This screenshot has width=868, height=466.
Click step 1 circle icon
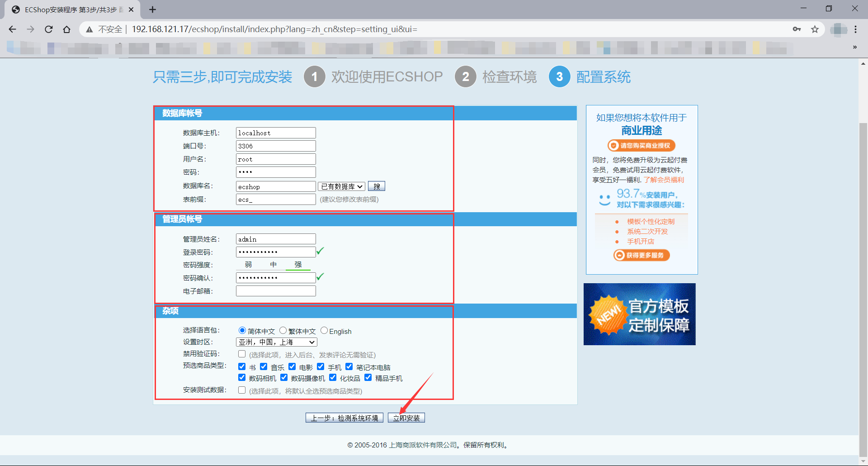[x=315, y=76]
